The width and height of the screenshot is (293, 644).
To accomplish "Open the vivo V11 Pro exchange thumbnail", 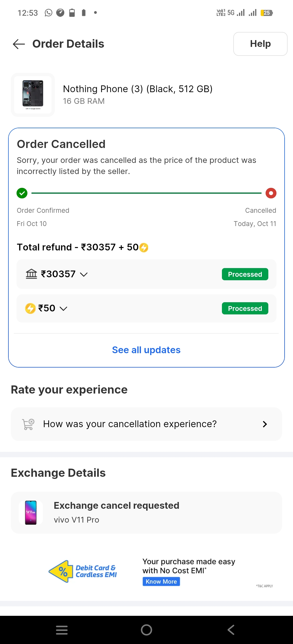I will tap(31, 513).
